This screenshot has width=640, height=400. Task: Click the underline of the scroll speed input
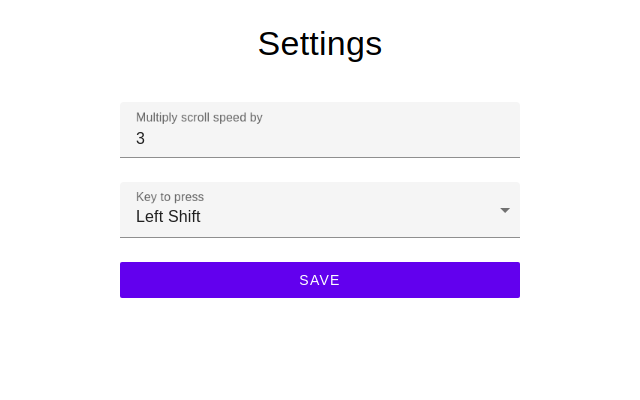(x=320, y=157)
